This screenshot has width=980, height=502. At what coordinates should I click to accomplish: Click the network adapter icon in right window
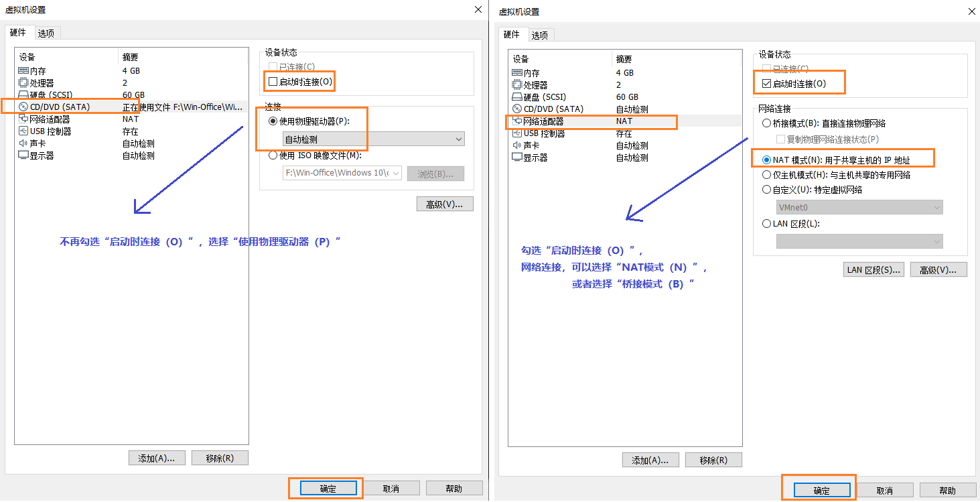[517, 121]
